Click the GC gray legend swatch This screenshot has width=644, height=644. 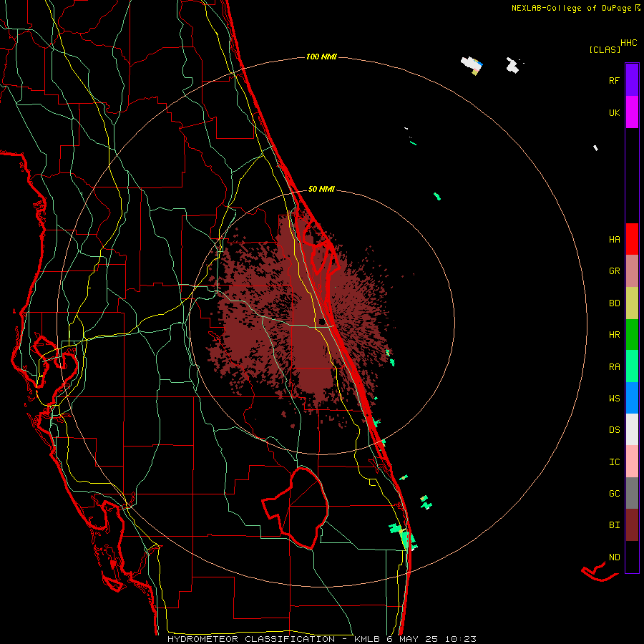click(x=632, y=493)
